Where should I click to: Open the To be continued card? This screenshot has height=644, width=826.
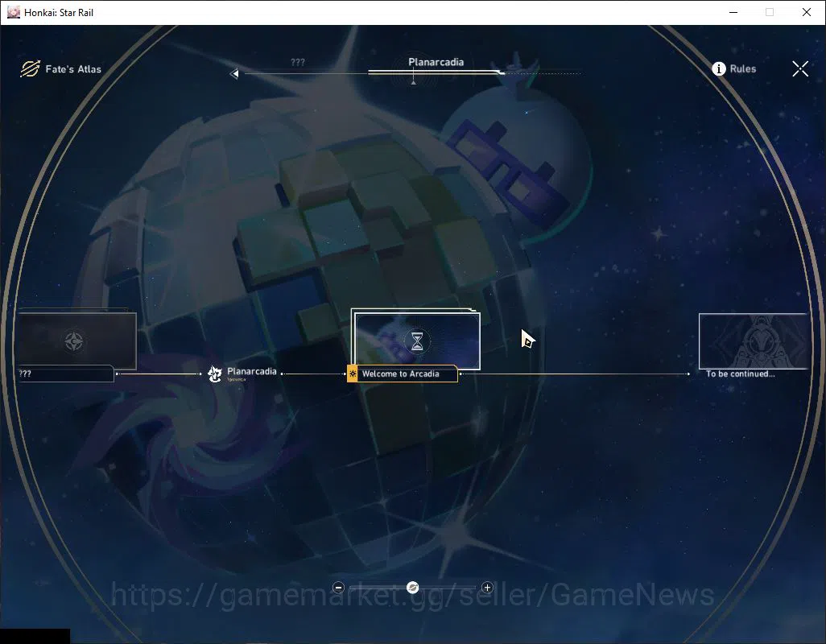(x=754, y=341)
